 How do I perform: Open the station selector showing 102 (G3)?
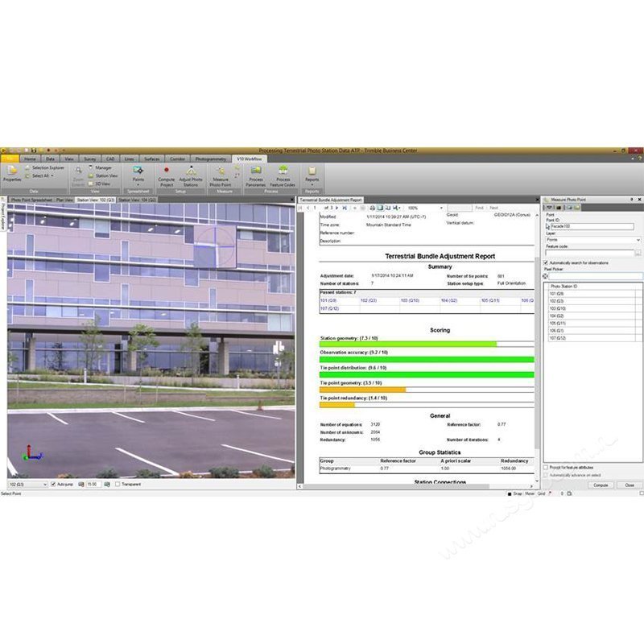(26, 484)
